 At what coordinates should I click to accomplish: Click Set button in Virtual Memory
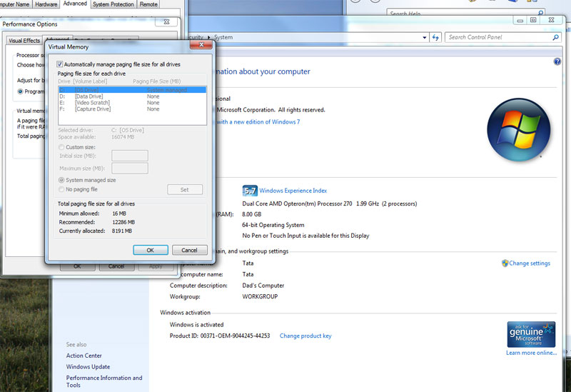(x=185, y=189)
